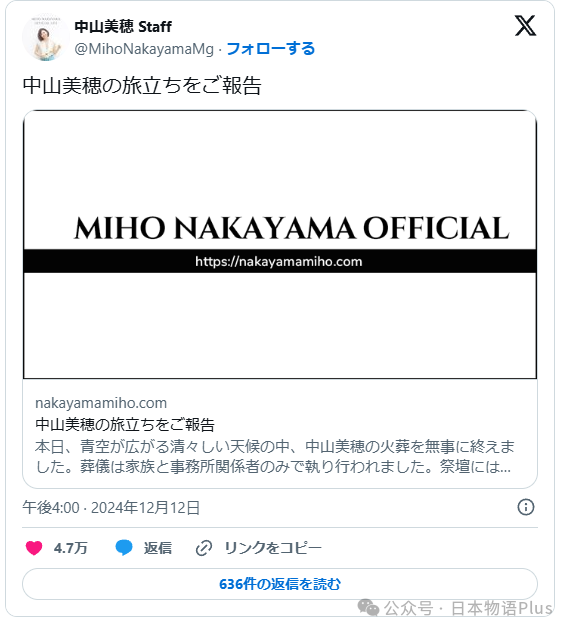The image size is (569, 631).
Task: Click the card description starting 本日、青空が広がる
Action: point(275,457)
